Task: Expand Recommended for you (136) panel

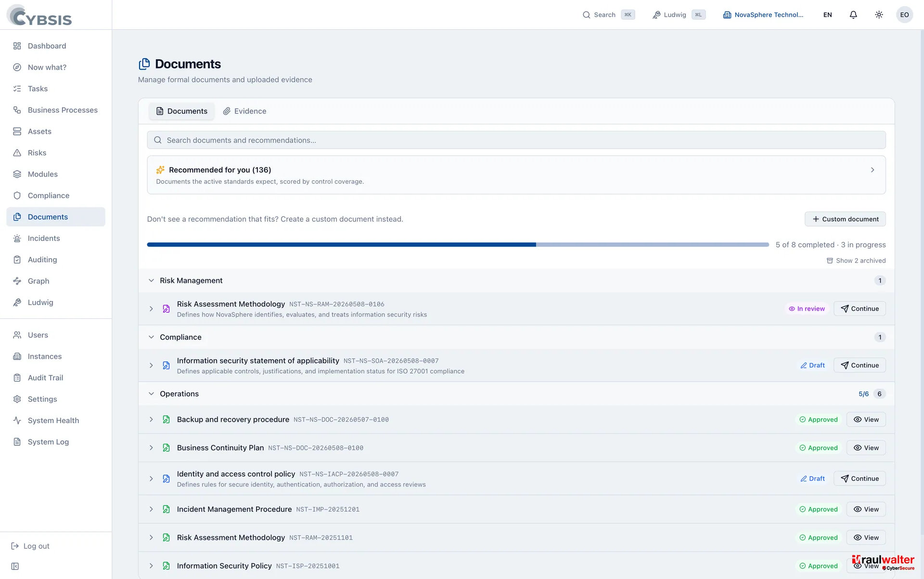Action: pyautogui.click(x=516, y=175)
